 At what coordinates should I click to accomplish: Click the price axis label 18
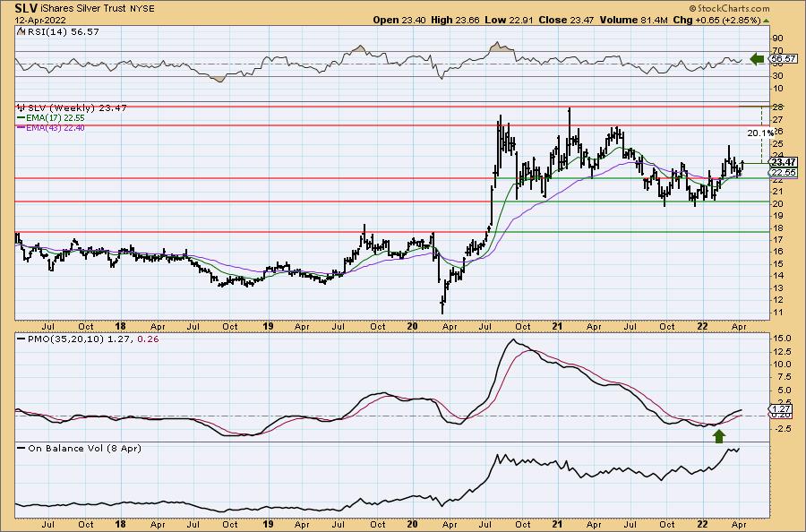(x=777, y=228)
